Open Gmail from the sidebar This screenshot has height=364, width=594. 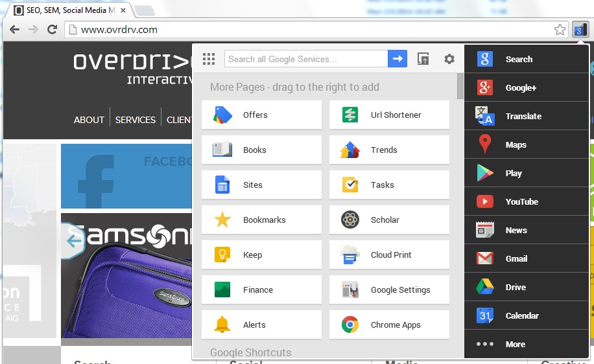(526, 258)
